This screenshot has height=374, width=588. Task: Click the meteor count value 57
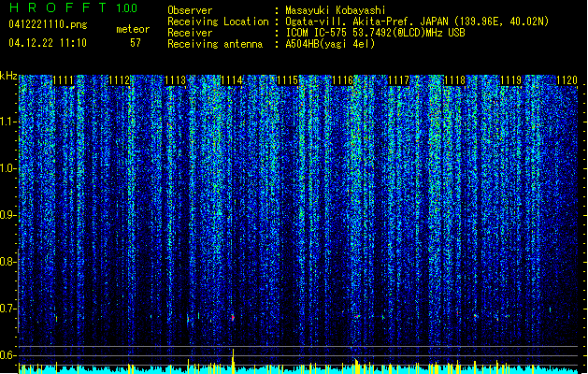(x=136, y=43)
